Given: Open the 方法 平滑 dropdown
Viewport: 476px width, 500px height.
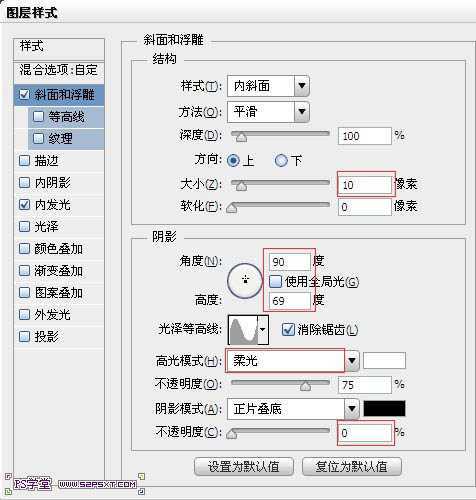Looking at the screenshot, I should 268,112.
